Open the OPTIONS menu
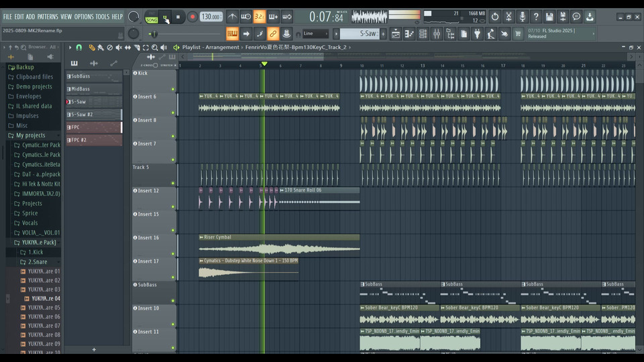644x362 pixels. pos(84,17)
